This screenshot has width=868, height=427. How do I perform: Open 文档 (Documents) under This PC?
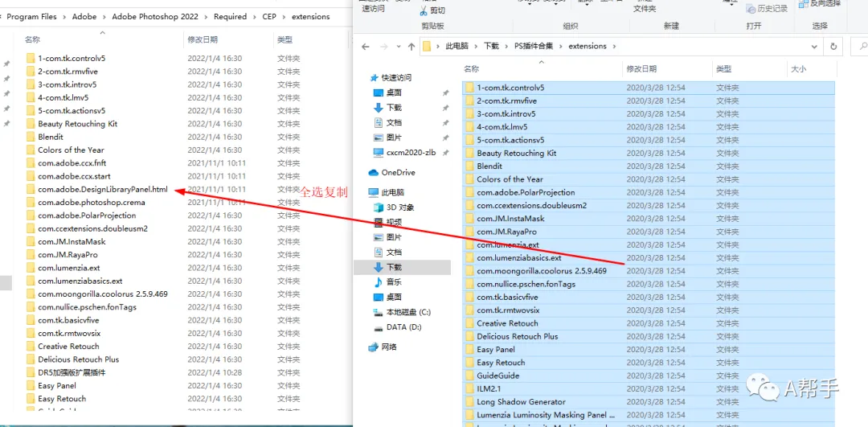387,252
